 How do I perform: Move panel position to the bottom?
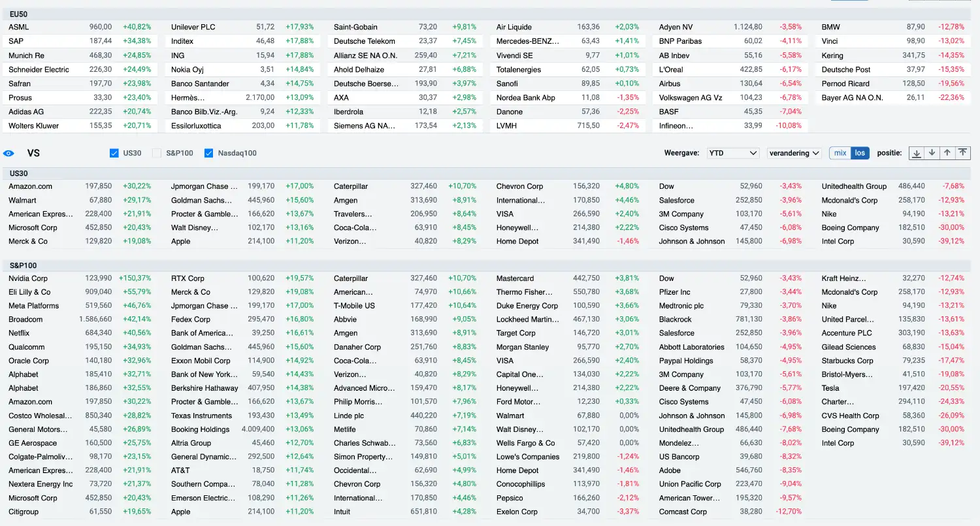[917, 153]
